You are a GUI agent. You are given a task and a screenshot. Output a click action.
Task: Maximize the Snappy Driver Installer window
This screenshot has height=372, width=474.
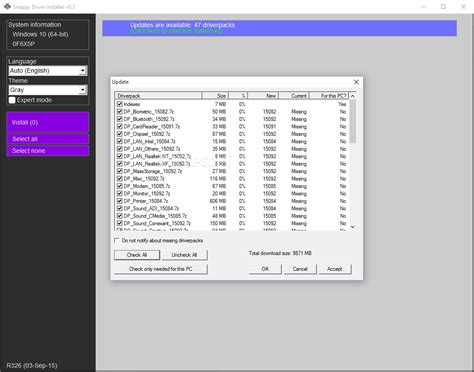[x=443, y=6]
